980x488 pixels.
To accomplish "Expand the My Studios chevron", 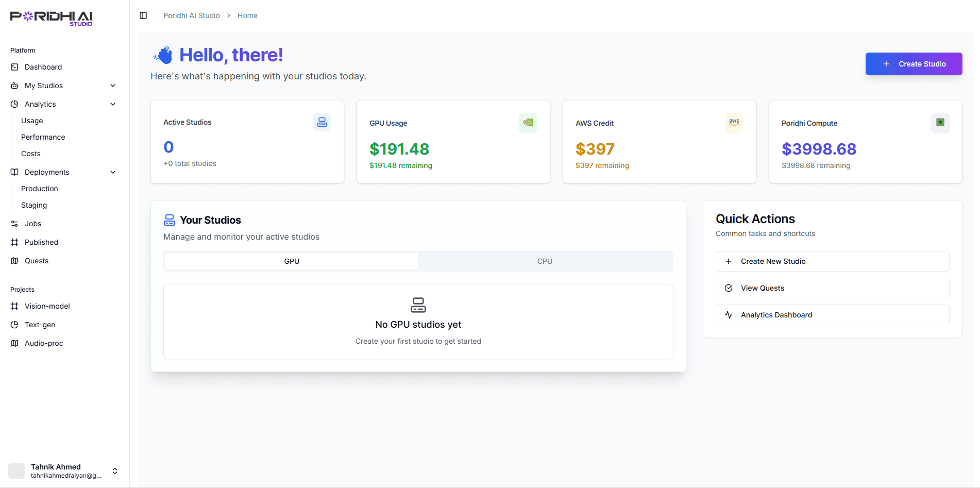I will tap(113, 86).
